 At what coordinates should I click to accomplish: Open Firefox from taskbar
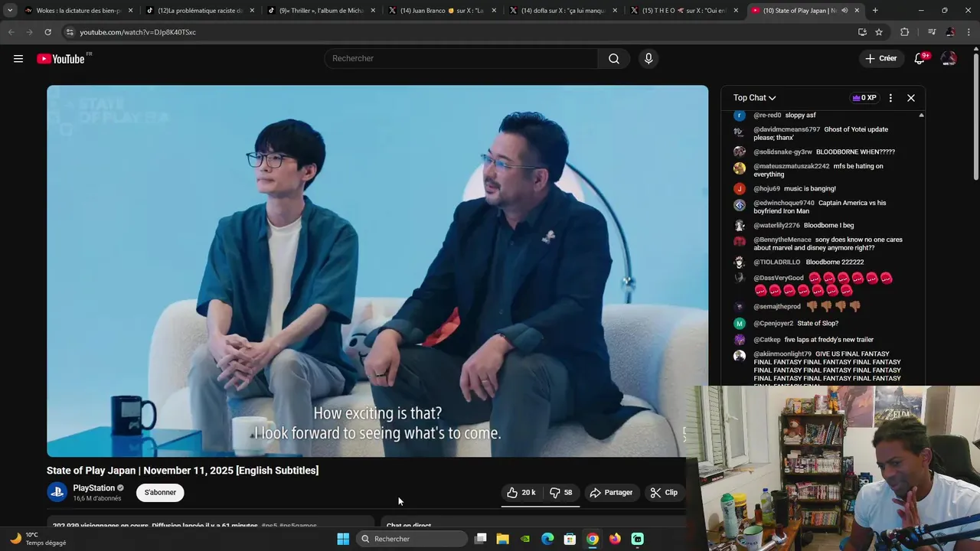615,539
